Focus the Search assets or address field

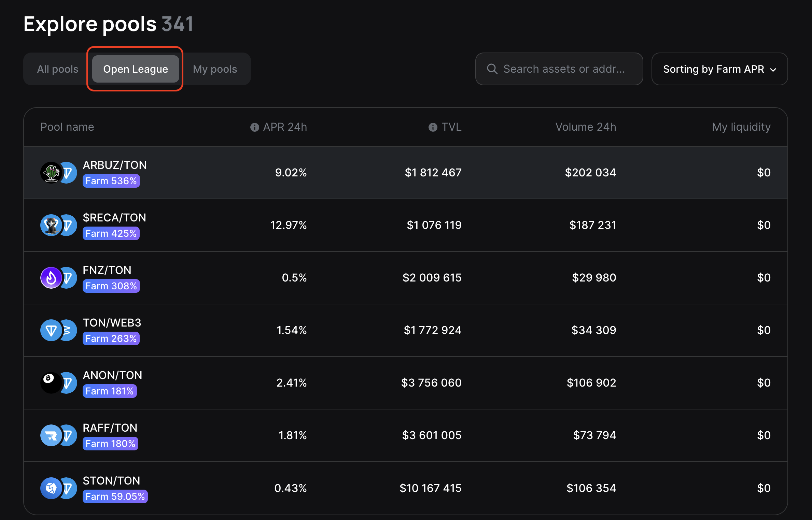[564, 69]
